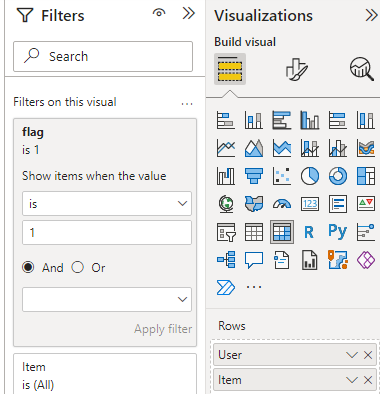
Task: Select the Power Apps visual
Action: pyautogui.click(x=366, y=260)
